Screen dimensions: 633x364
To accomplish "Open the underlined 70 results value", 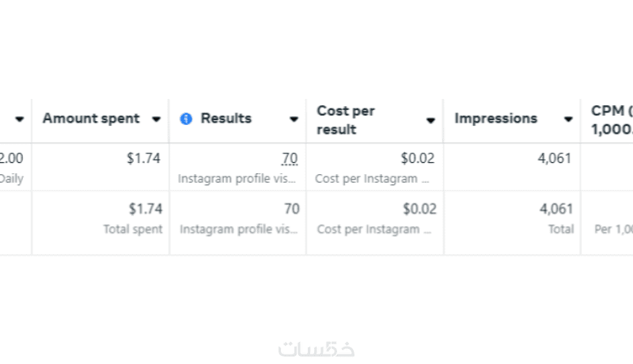I will (290, 159).
